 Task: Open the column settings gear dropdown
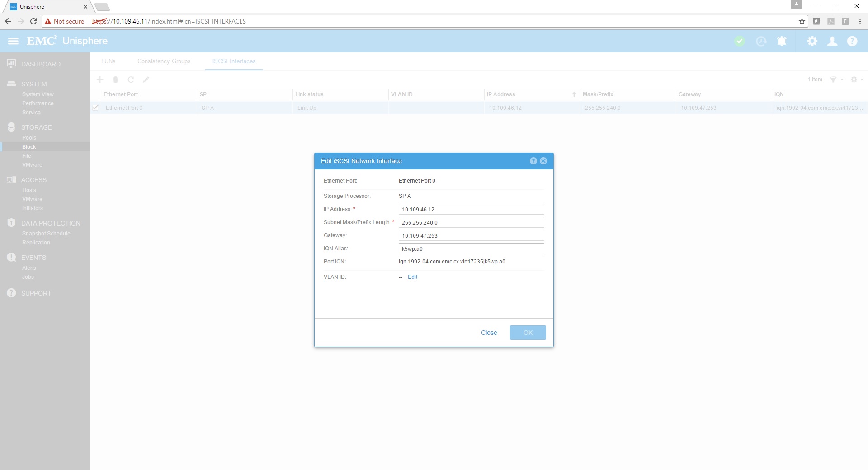pyautogui.click(x=856, y=80)
